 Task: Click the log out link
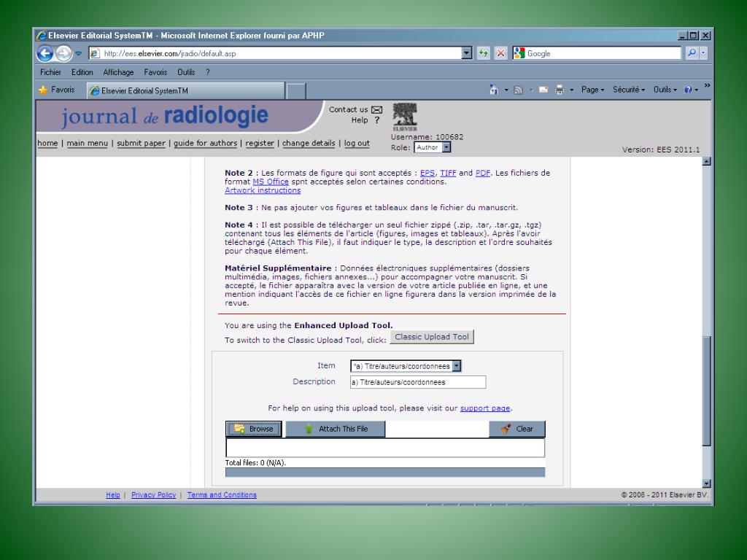(x=357, y=143)
